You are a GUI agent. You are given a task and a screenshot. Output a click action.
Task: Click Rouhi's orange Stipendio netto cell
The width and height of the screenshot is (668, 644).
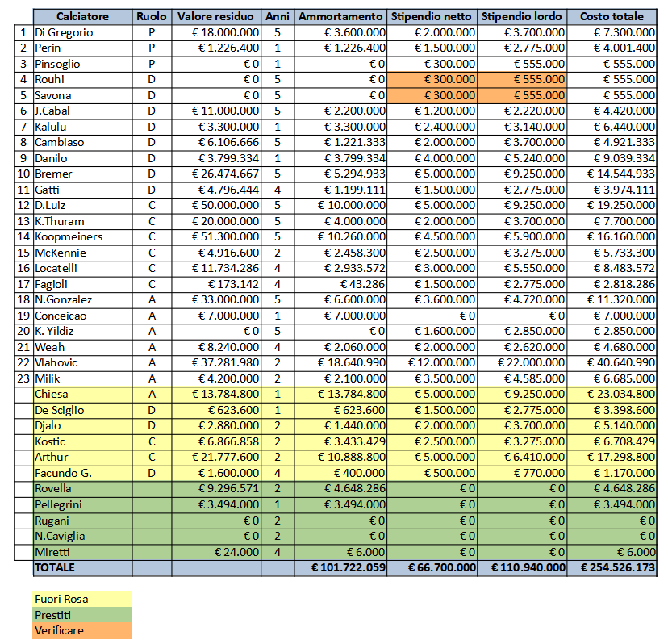click(432, 80)
